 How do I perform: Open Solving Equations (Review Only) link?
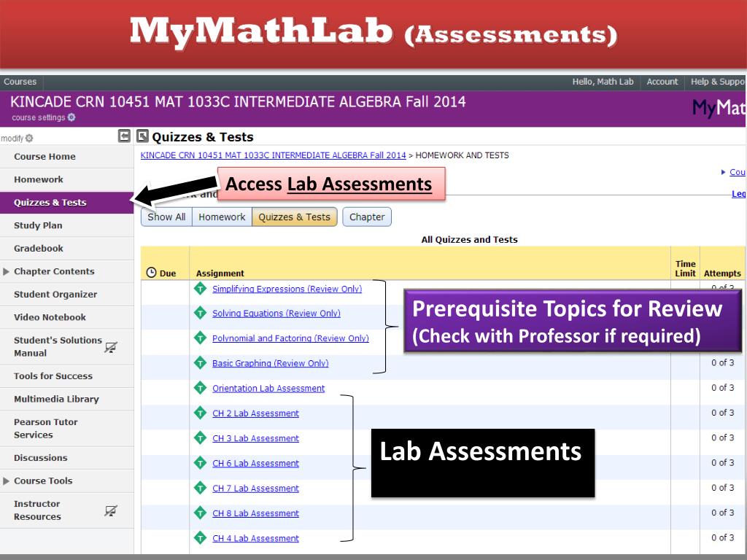pos(276,314)
